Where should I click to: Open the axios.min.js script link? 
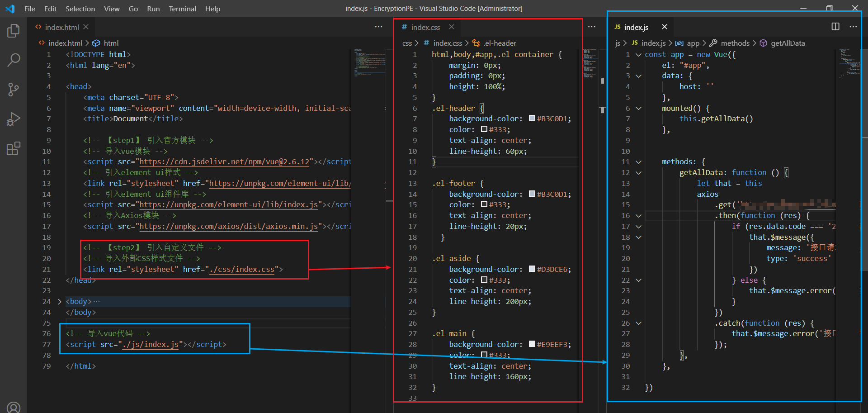click(228, 226)
